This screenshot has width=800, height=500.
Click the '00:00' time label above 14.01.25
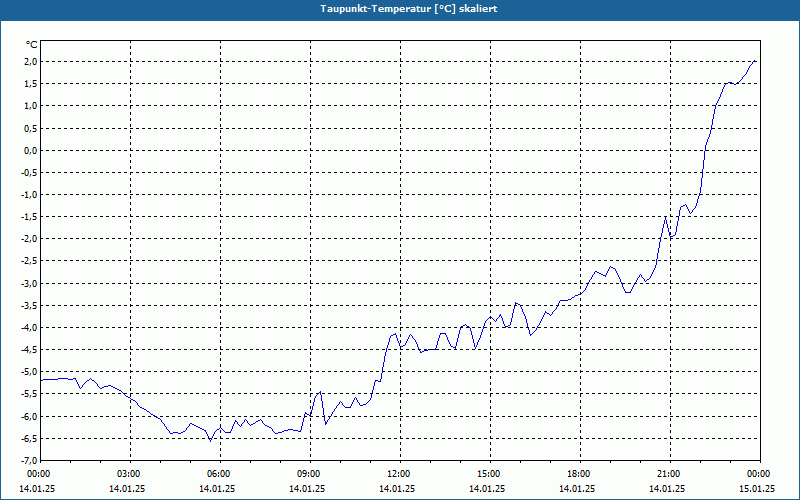pyautogui.click(x=39, y=474)
